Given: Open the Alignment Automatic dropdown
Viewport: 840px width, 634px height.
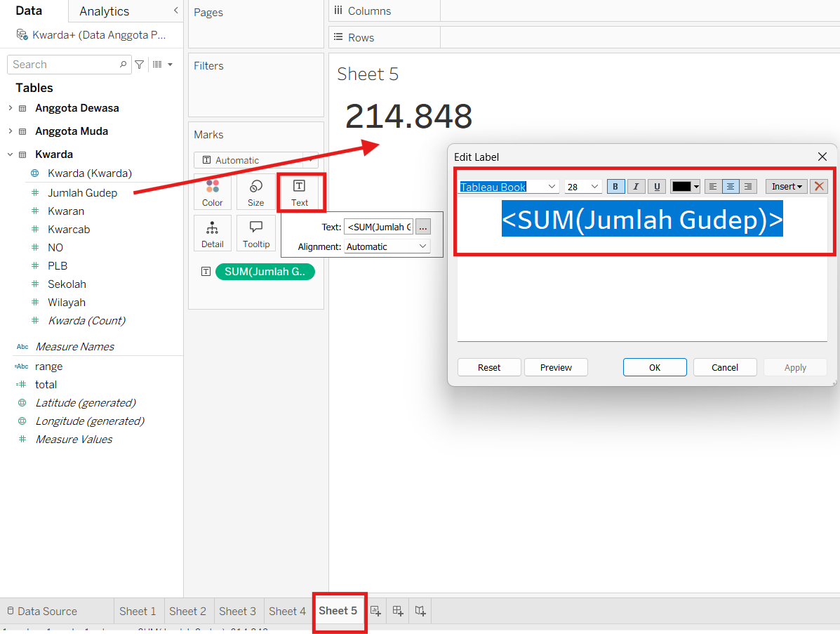Looking at the screenshot, I should 387,246.
